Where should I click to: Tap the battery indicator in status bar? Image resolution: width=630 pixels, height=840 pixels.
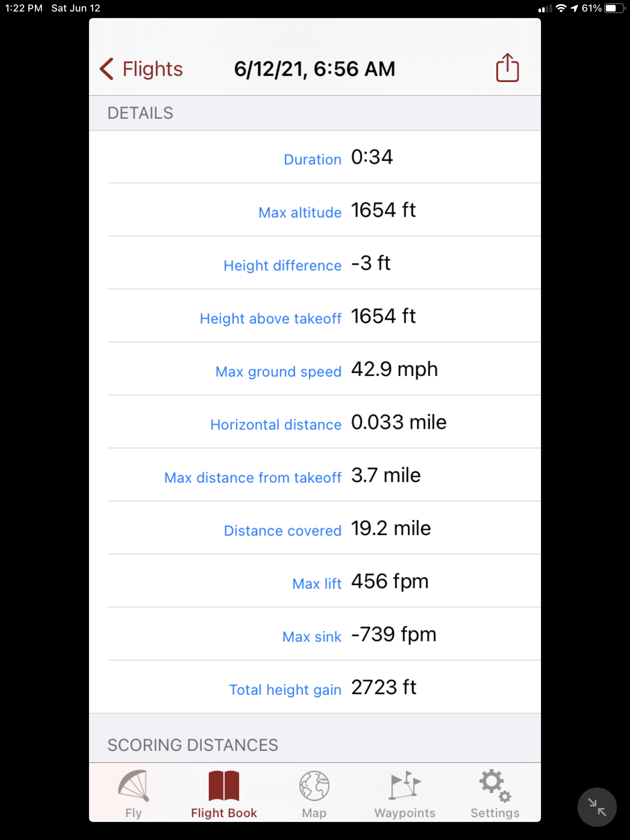pyautogui.click(x=614, y=8)
